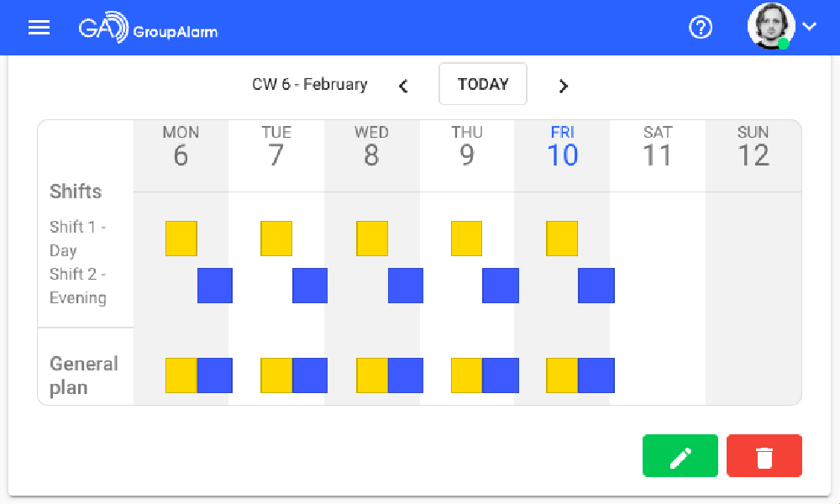Screen dimensions: 840x504
Task: Click the CW 6 - February label
Action: [x=310, y=84]
